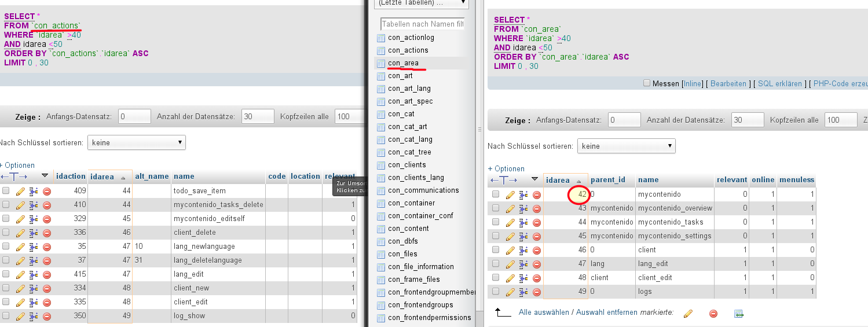Click the 'Tabellen nach Namen filtern' field
868x327 pixels.
coord(422,24)
